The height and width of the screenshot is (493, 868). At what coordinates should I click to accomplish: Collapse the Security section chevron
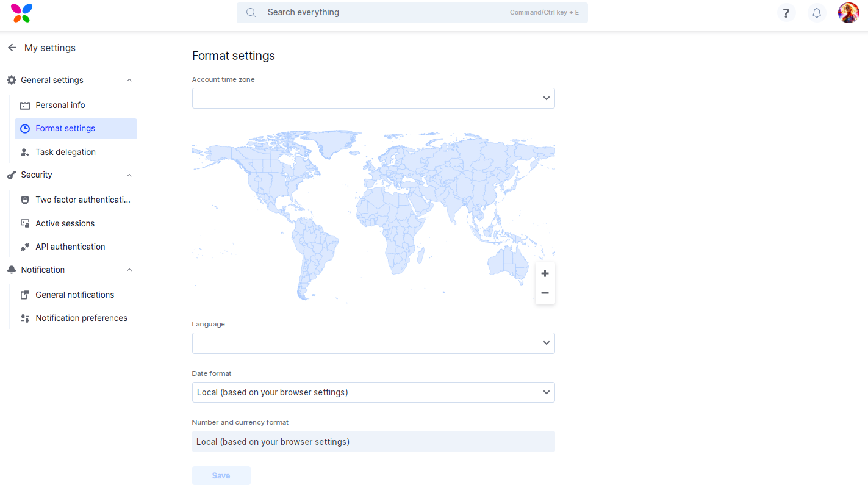coord(129,175)
